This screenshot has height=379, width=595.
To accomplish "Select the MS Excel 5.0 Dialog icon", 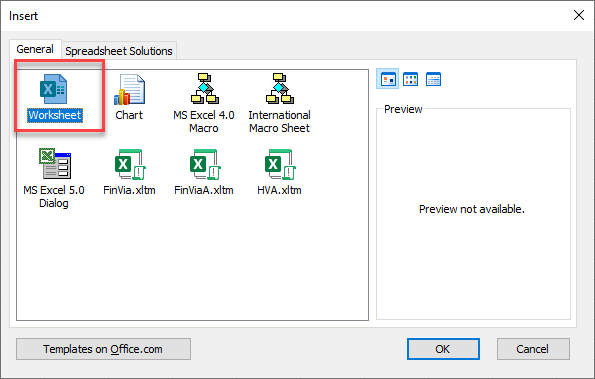I will pos(55,164).
